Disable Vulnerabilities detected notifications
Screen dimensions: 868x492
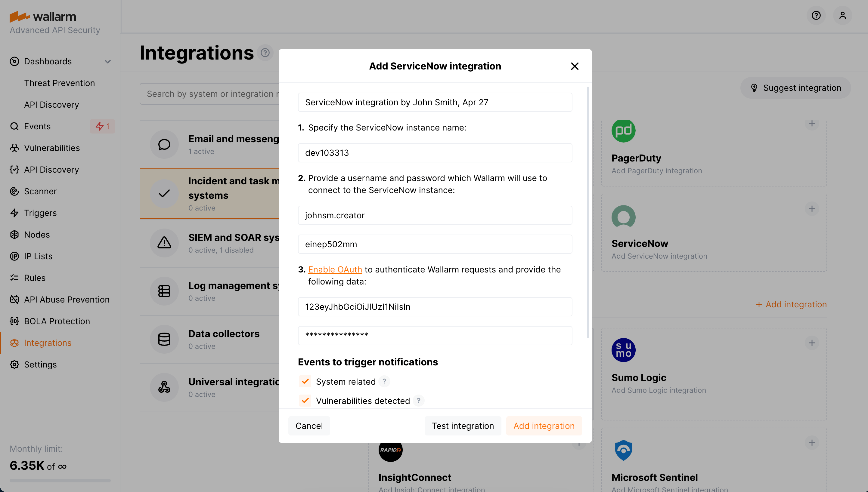[x=305, y=401]
